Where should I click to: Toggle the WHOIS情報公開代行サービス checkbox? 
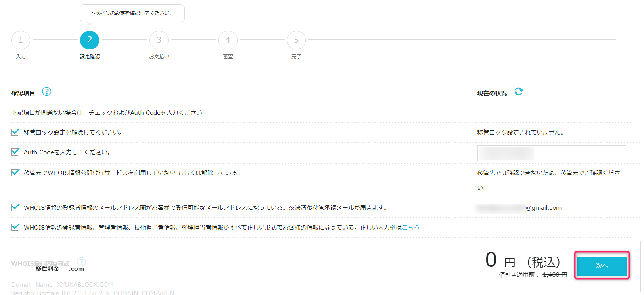[15, 172]
